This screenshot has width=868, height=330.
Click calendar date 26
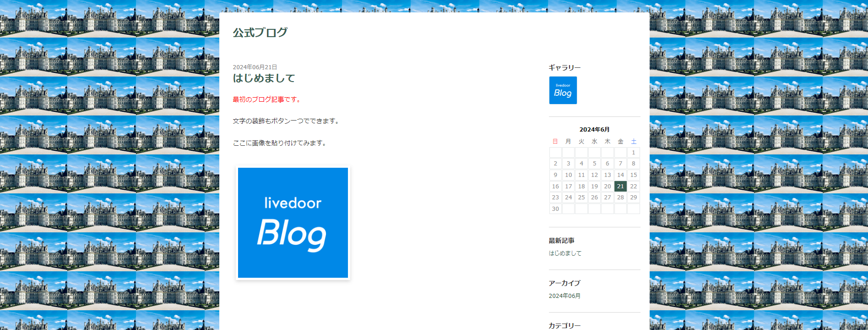pos(594,197)
